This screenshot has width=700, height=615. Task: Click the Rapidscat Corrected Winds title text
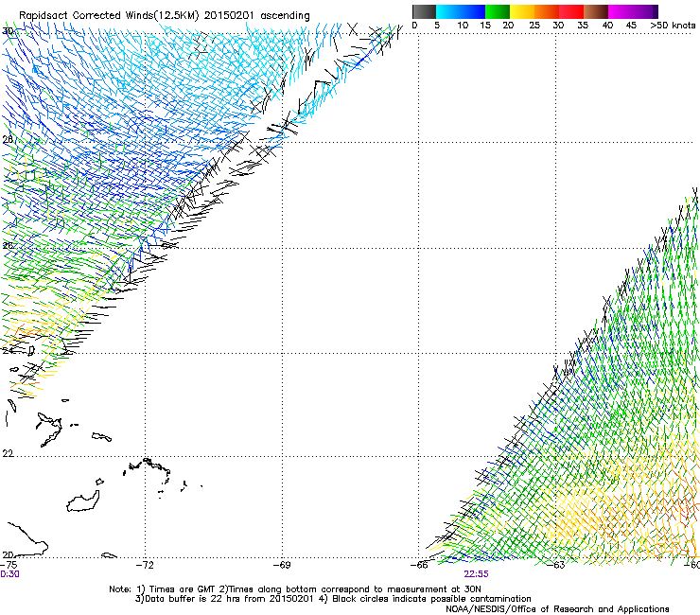click(x=165, y=15)
